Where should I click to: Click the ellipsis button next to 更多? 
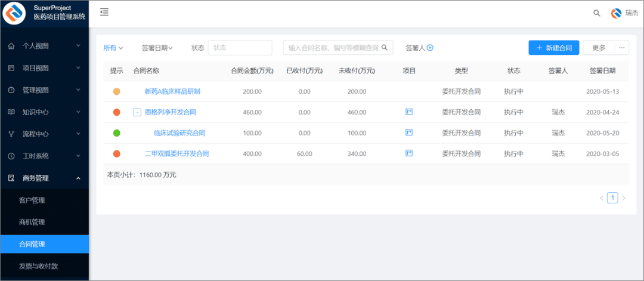point(622,48)
